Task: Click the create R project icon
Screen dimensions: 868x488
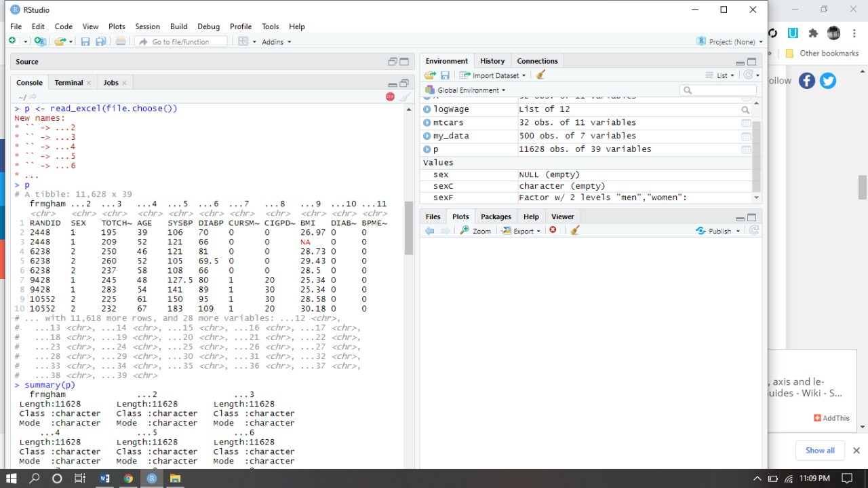Action: tap(39, 41)
